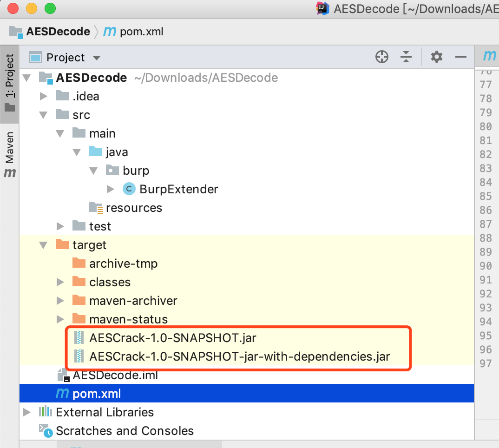Click the jar icon of AESCrack-1.0-SNAPSHOT.jar
This screenshot has height=448, width=499.
79,338
